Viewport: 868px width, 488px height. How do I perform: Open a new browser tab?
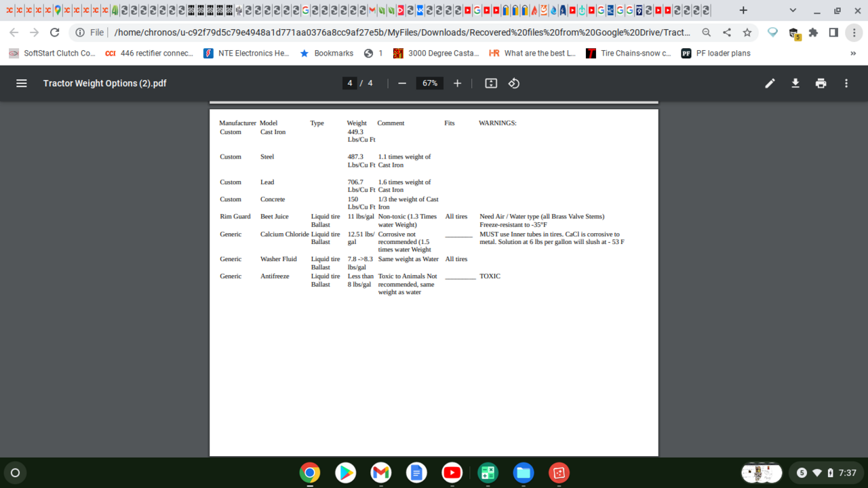(743, 11)
